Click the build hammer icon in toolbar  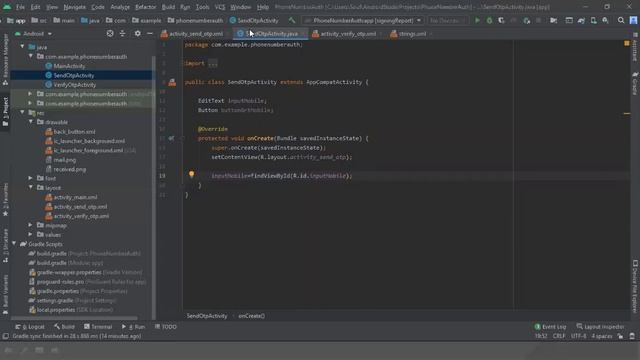point(291,20)
